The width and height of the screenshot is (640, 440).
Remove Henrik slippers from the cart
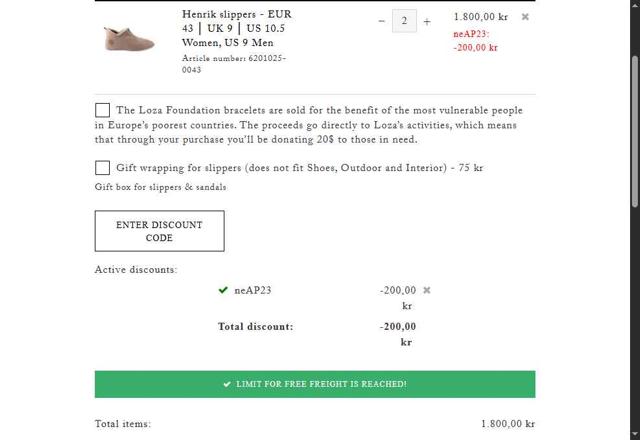tap(526, 17)
